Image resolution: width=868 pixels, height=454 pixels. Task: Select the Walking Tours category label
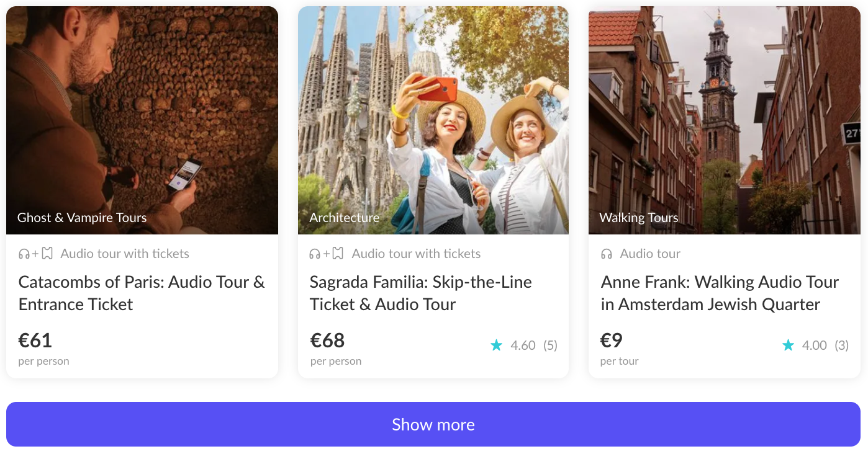pos(638,218)
